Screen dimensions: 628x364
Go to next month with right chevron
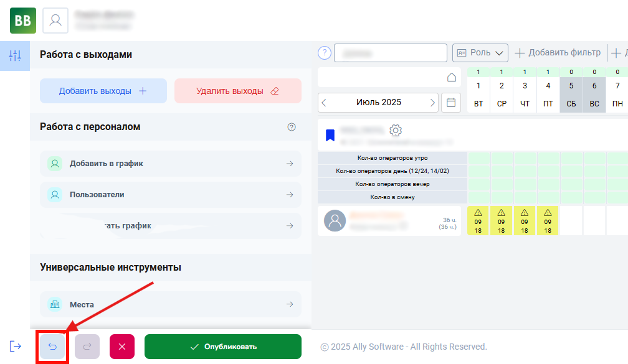432,102
